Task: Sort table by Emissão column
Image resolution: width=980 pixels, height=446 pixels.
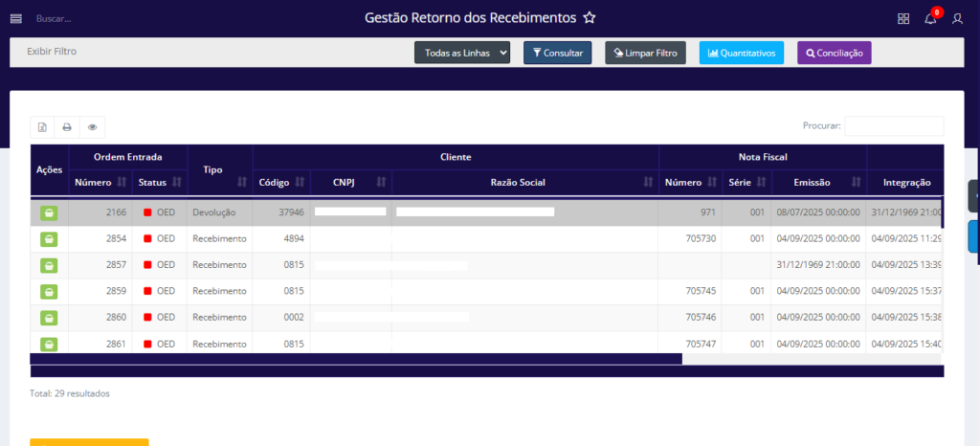Action: (818, 182)
